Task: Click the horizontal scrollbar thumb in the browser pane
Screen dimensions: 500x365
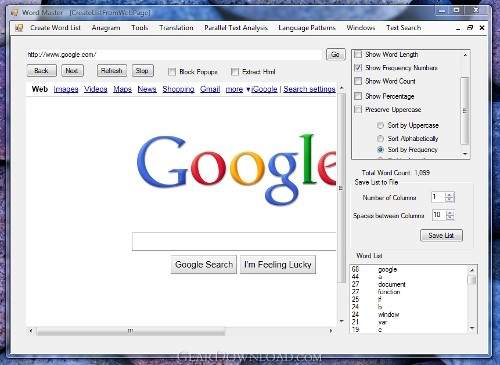Action: click(x=131, y=331)
